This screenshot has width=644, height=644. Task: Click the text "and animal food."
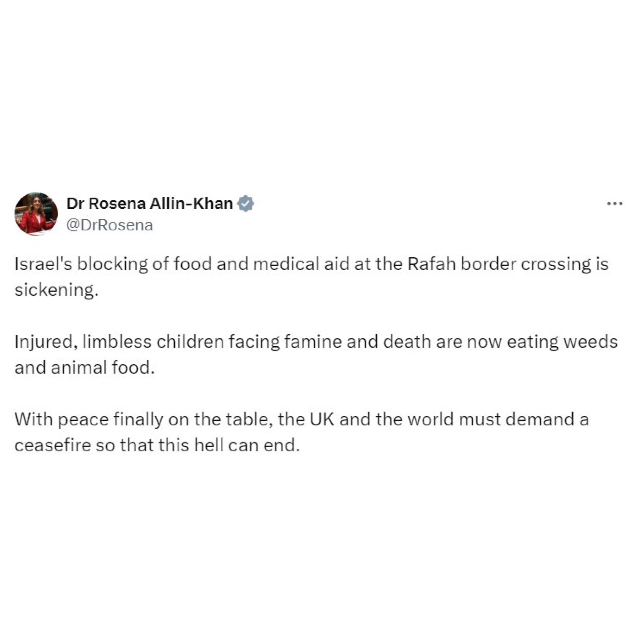(x=85, y=368)
